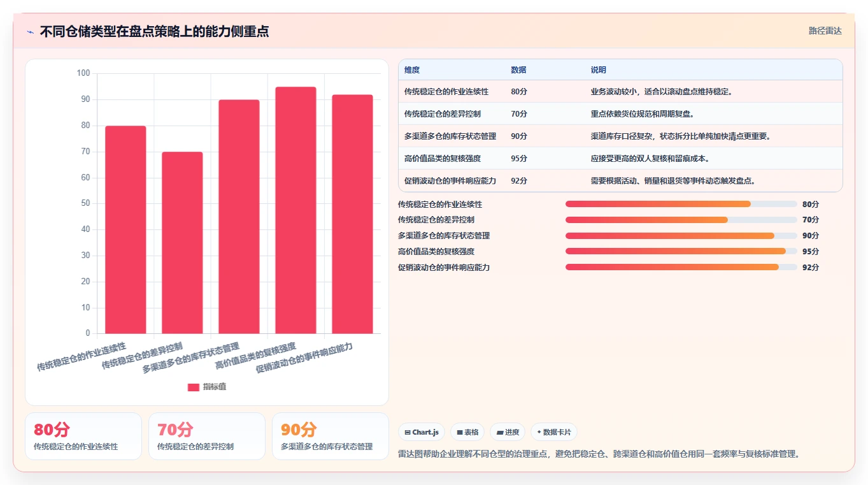
Task: Click description 需要根据活动、销量和退货等事件动态触发盘点。
Action: point(673,180)
